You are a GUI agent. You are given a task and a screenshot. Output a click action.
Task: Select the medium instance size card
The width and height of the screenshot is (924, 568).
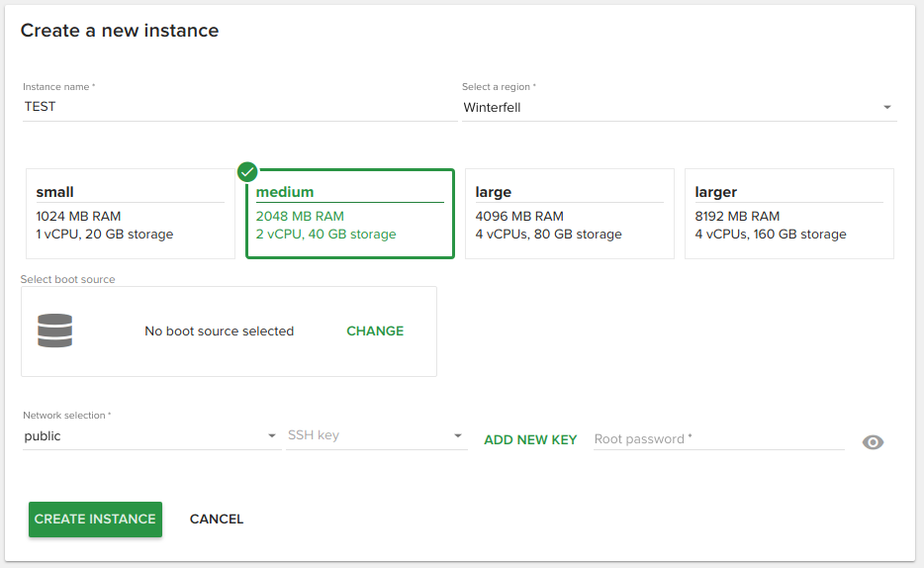(350, 214)
